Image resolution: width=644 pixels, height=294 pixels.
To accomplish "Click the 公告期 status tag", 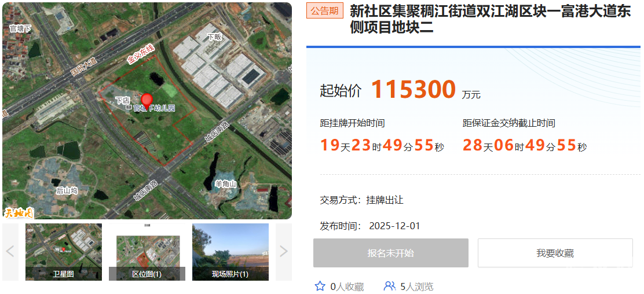I will click(324, 11).
